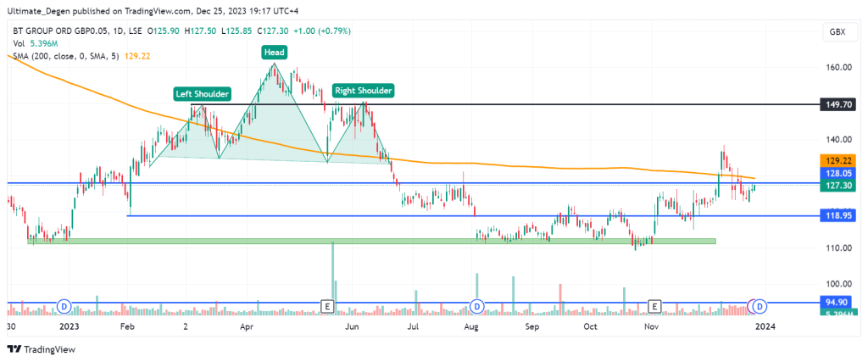The width and height of the screenshot is (868, 362).
Task: Click the dividend D marker before 2023
Action: click(64, 305)
